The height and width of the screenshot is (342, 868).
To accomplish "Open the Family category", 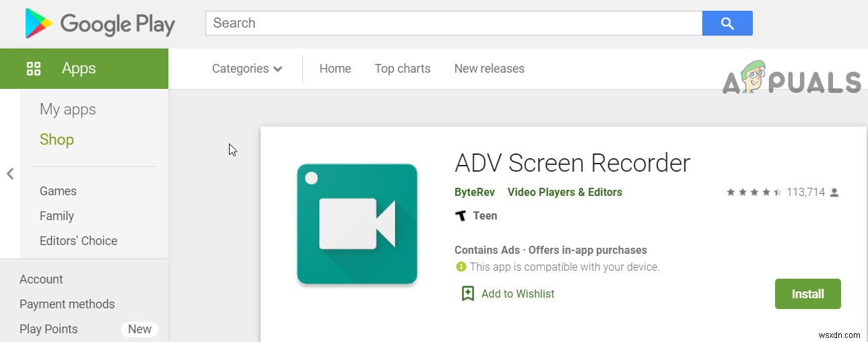I will (x=57, y=216).
